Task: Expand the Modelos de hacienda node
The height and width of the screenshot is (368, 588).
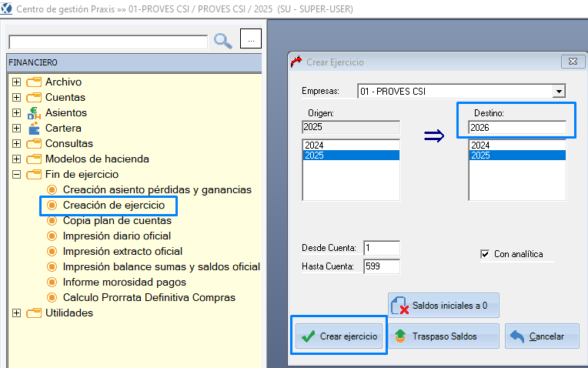Action: coord(16,159)
